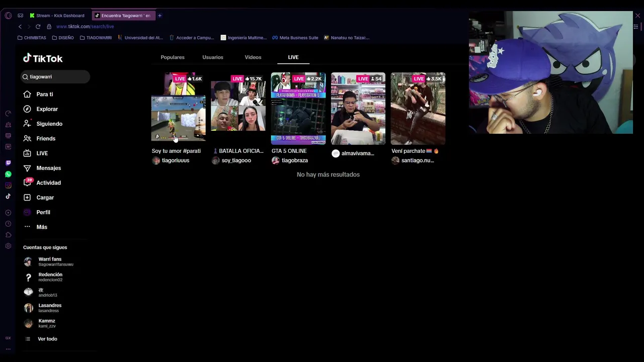Open the Vení parchate live thumbnail
644x362 pixels.
(418, 109)
